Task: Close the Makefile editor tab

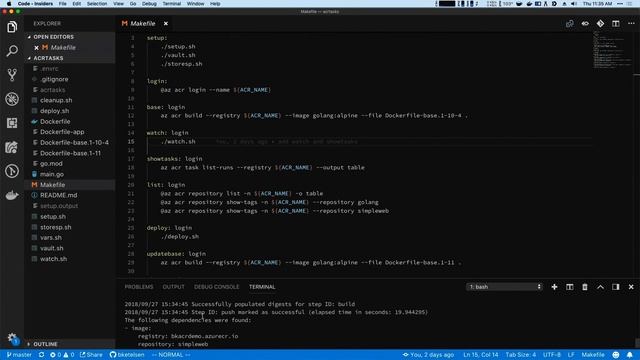Action: coord(166,24)
